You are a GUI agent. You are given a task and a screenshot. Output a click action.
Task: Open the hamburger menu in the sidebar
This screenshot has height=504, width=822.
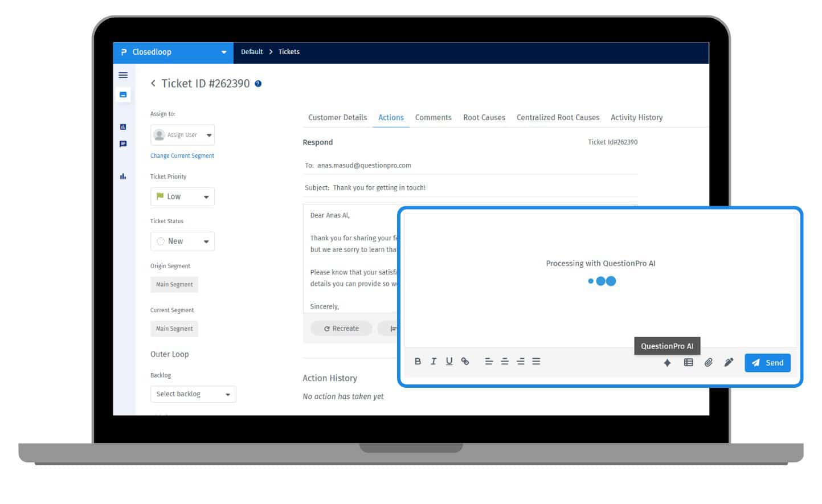click(x=123, y=75)
